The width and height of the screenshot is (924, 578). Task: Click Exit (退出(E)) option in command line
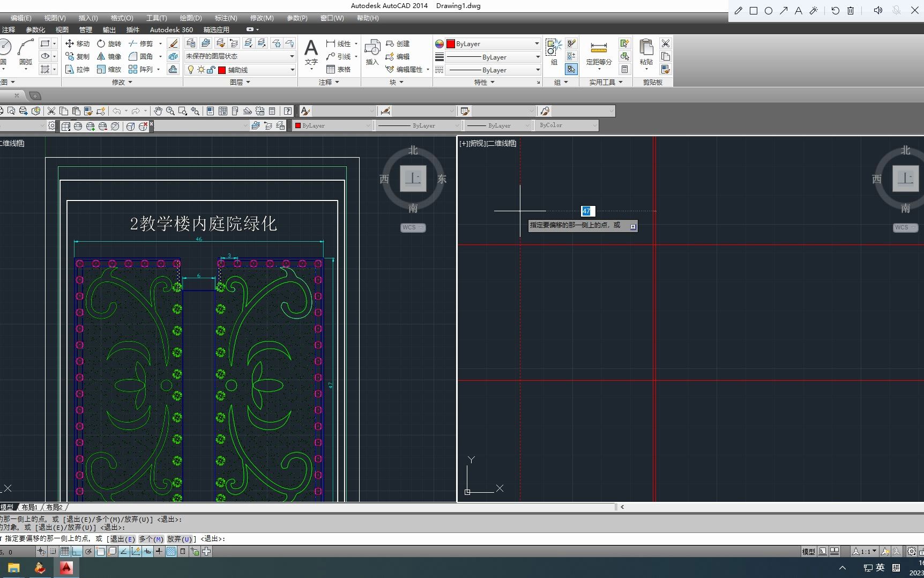(x=122, y=539)
